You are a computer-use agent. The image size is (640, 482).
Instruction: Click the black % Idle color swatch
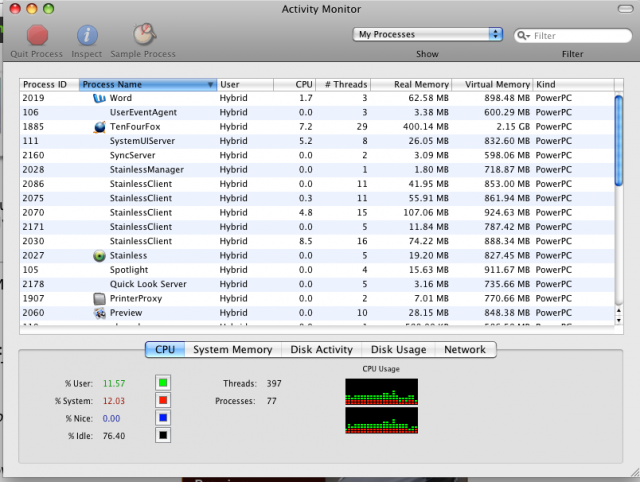click(x=163, y=435)
